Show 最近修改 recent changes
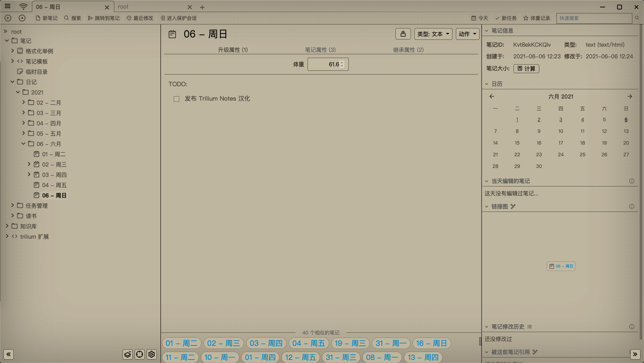Viewport: 644px width, 363px height. click(140, 18)
